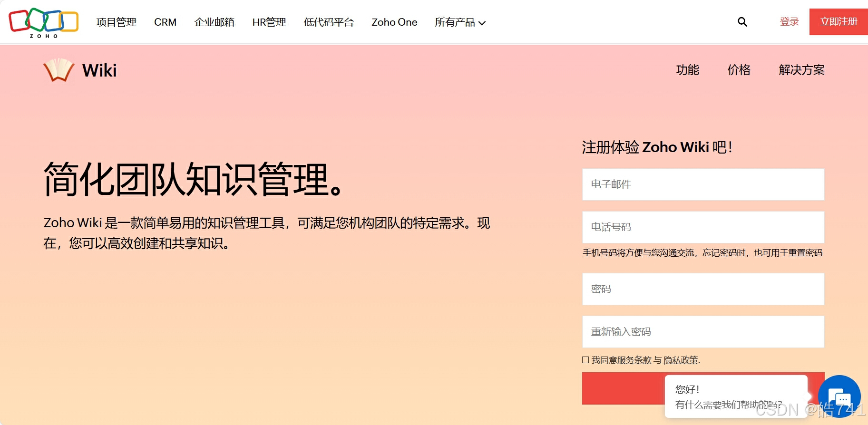Viewport: 868px width, 425px height.
Task: Open HR管理 in the top navigation
Action: 269,22
